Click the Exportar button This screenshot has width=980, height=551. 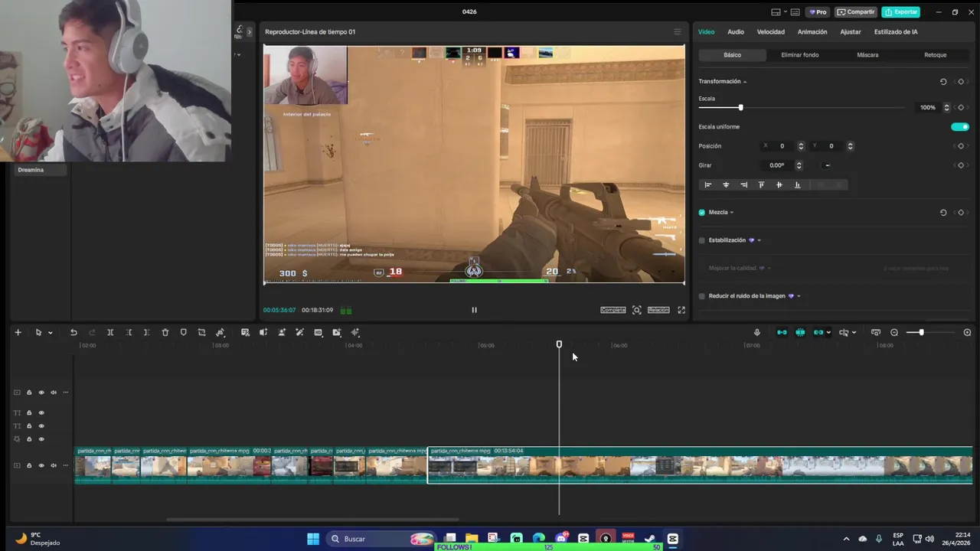point(900,11)
